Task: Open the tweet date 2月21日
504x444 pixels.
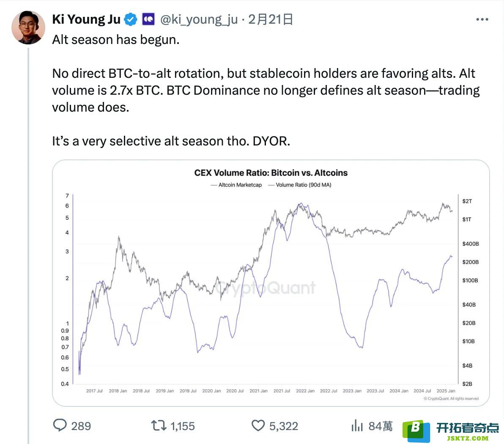Action: [x=270, y=19]
